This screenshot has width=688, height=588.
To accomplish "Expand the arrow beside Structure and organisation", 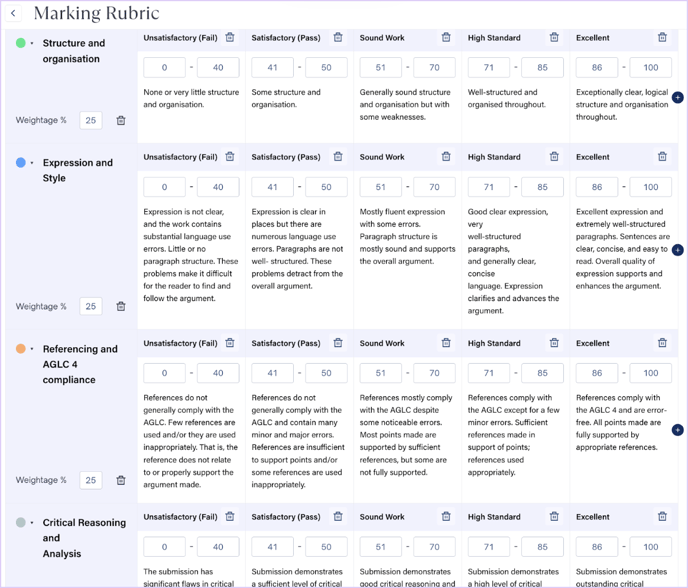I will [32, 44].
